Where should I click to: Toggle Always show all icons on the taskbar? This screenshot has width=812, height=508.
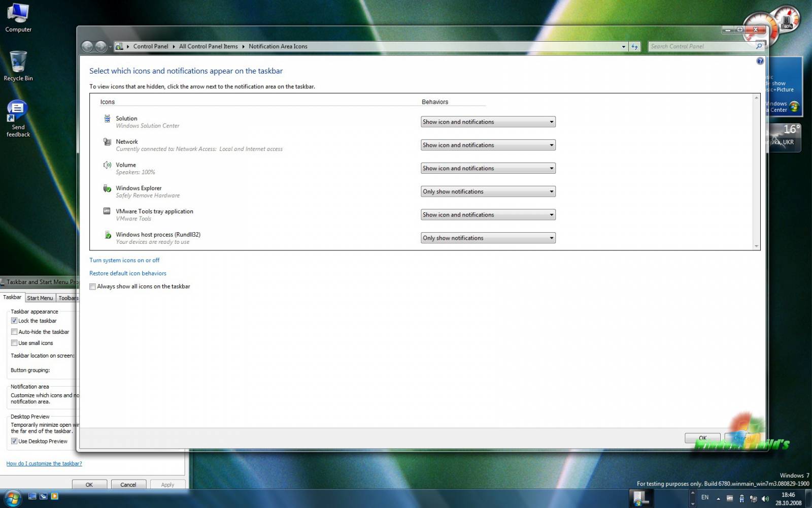pos(92,287)
